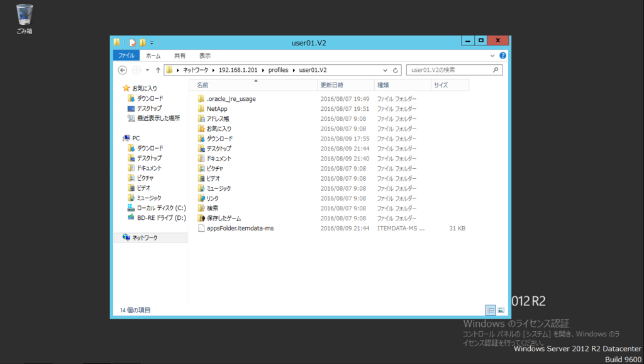
Task: Select the .oracle_jre_usage folder icon
Action: pyautogui.click(x=201, y=99)
